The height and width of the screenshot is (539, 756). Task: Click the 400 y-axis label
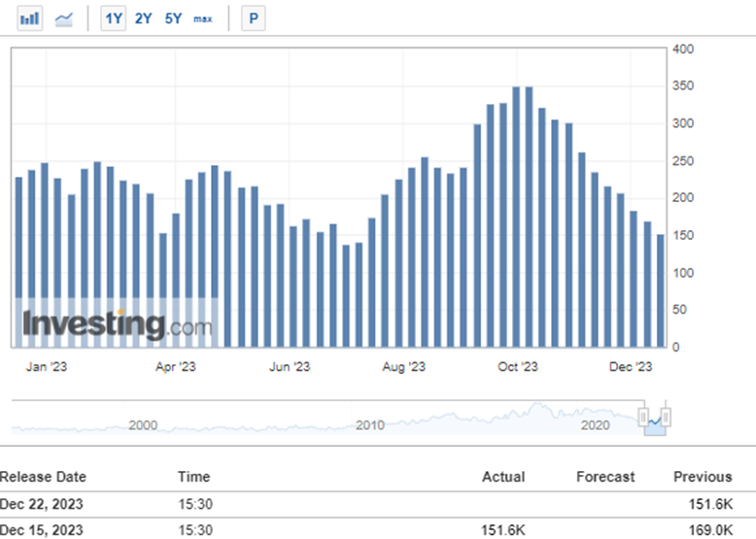tap(683, 50)
